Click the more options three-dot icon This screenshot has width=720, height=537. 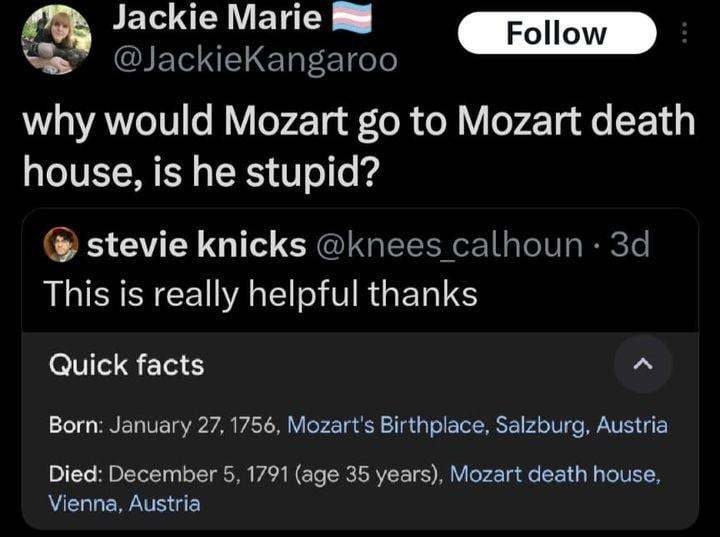click(x=684, y=33)
